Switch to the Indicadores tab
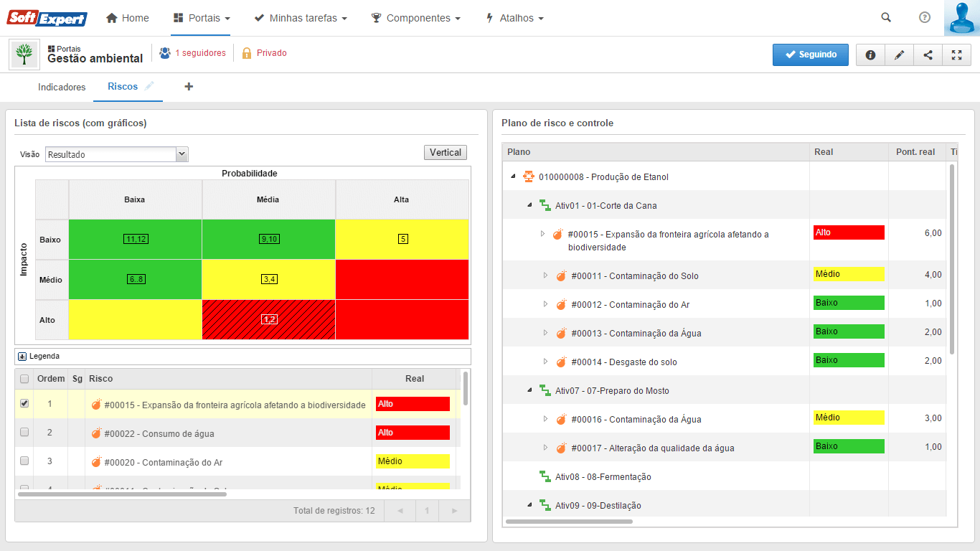The image size is (980, 551). 62,87
